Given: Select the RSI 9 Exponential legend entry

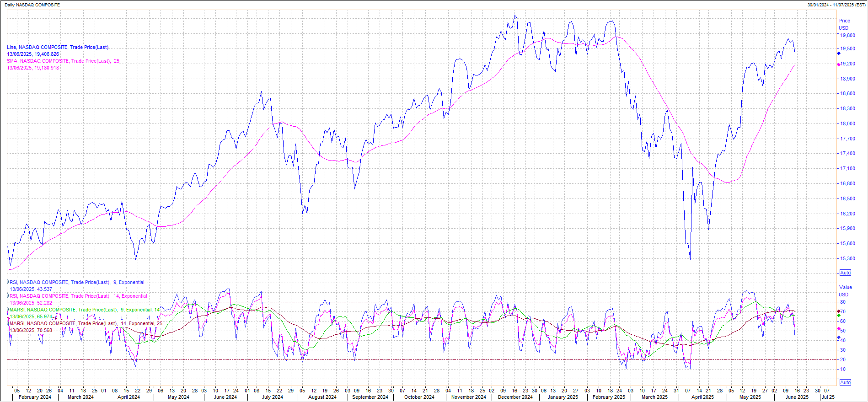Looking at the screenshot, I should coord(77,282).
